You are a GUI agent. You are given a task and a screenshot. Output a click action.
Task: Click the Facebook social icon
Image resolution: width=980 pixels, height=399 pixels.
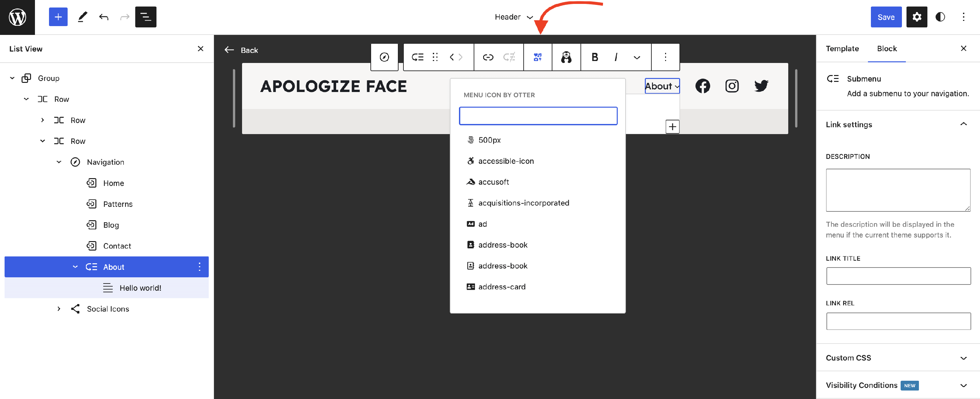click(702, 86)
